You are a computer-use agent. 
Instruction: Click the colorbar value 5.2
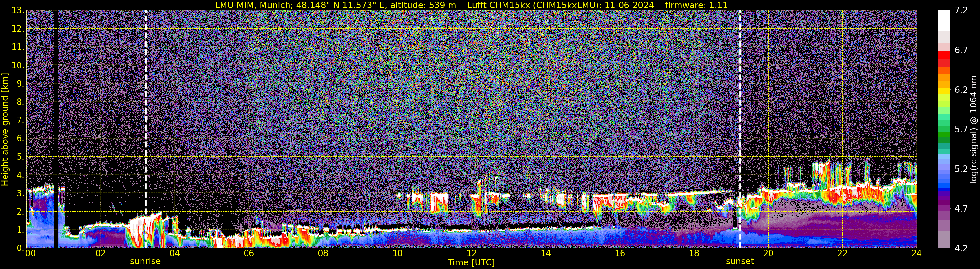(x=961, y=169)
